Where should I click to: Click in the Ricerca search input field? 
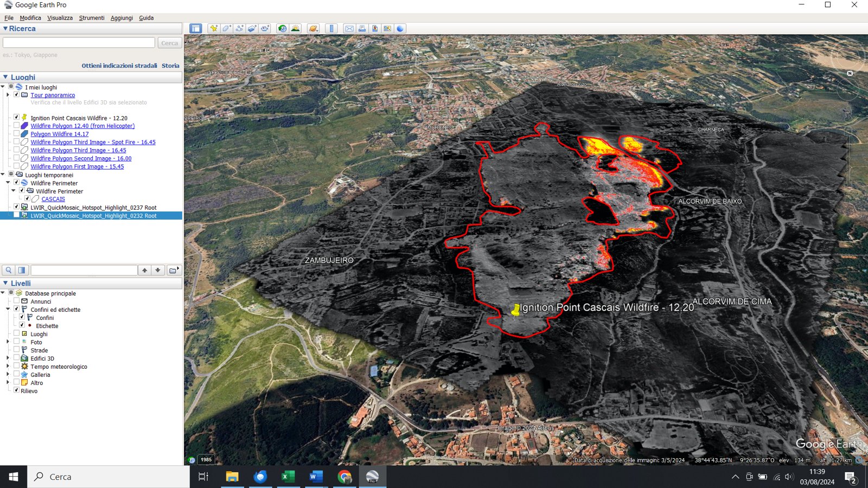79,42
